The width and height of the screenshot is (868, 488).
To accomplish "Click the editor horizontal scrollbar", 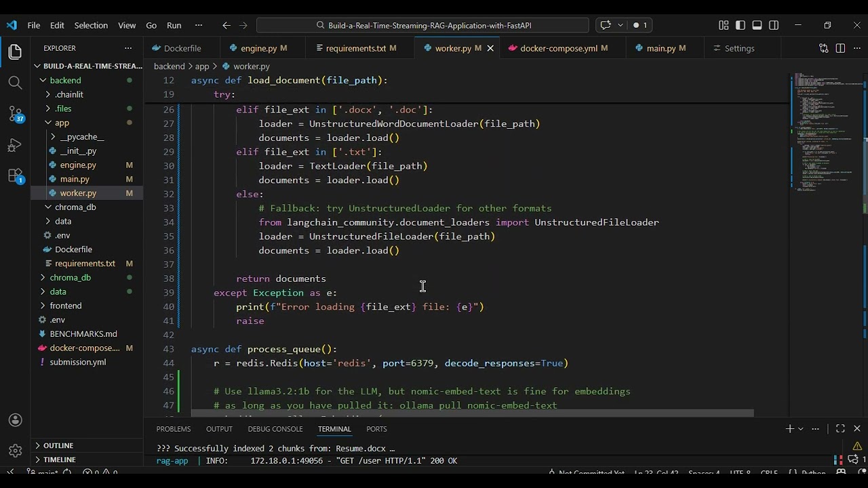I will pyautogui.click(x=472, y=413).
